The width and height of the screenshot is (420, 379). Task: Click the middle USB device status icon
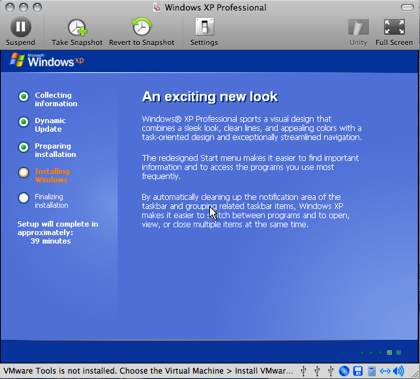click(317, 371)
